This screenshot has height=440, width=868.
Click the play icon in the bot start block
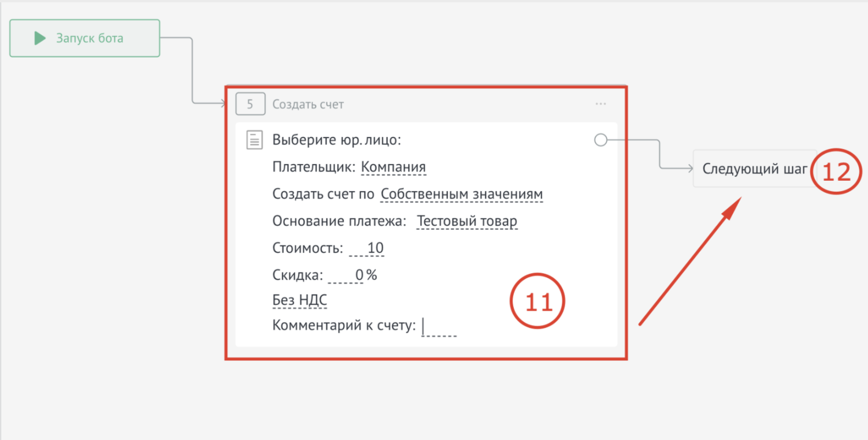[x=40, y=39]
